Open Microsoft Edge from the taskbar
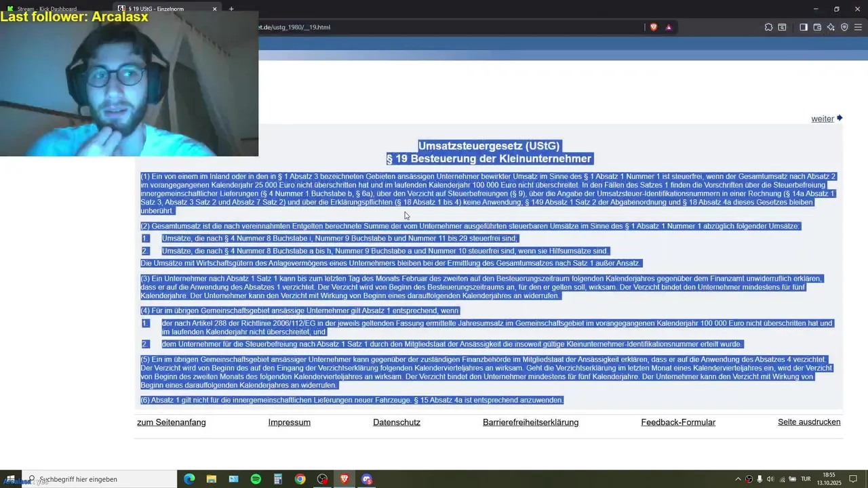Viewport: 868px width, 488px height. click(x=189, y=479)
